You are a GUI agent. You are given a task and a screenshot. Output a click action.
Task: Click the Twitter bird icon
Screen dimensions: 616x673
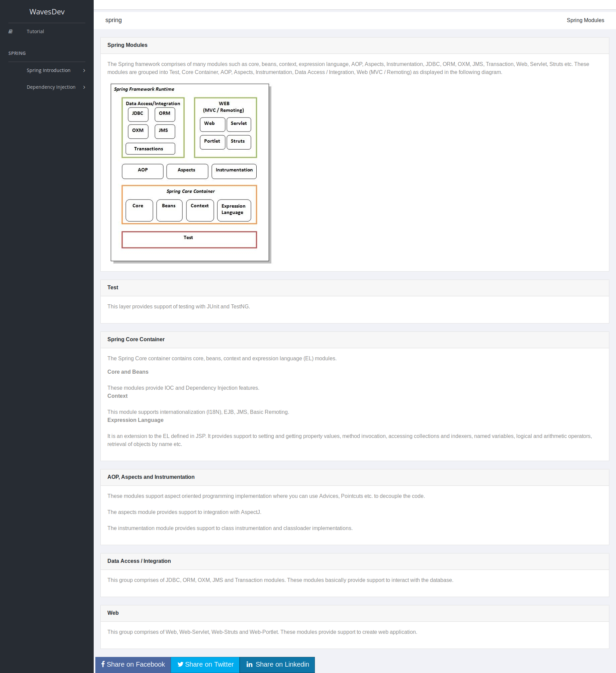pos(180,664)
